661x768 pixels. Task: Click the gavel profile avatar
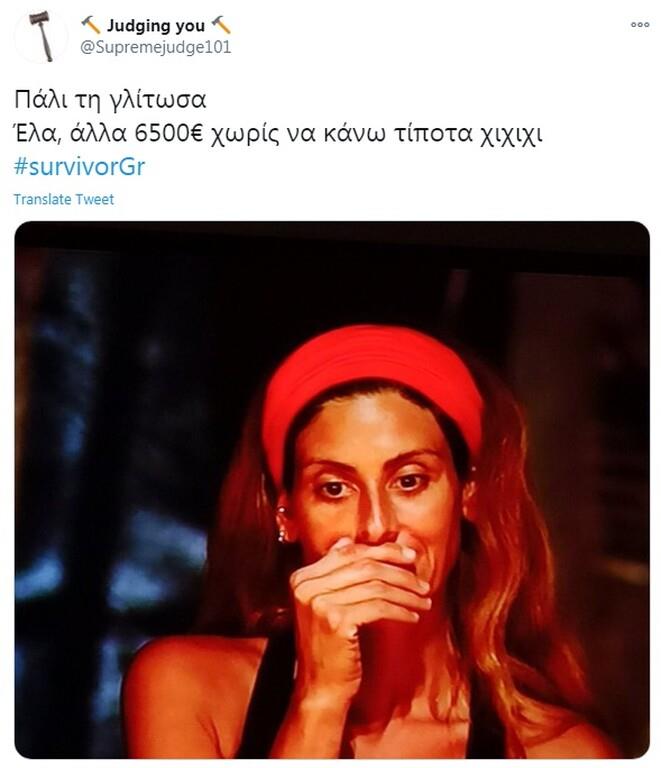coord(42,36)
